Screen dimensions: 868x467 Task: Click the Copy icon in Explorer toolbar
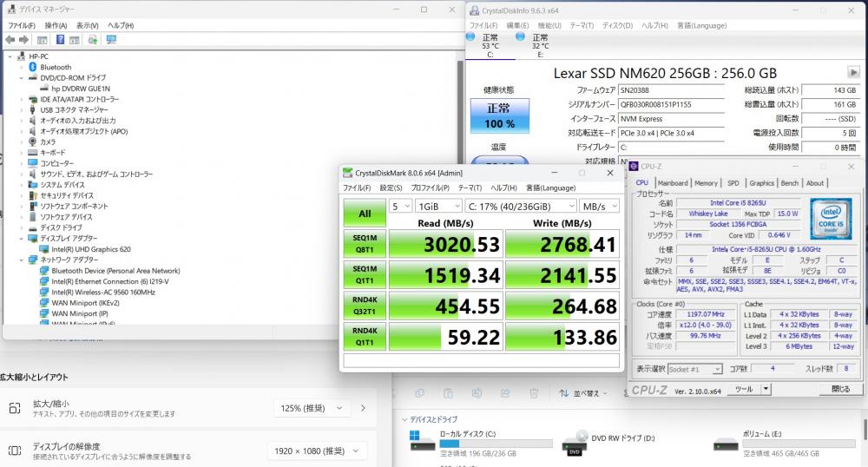[x=419, y=393]
